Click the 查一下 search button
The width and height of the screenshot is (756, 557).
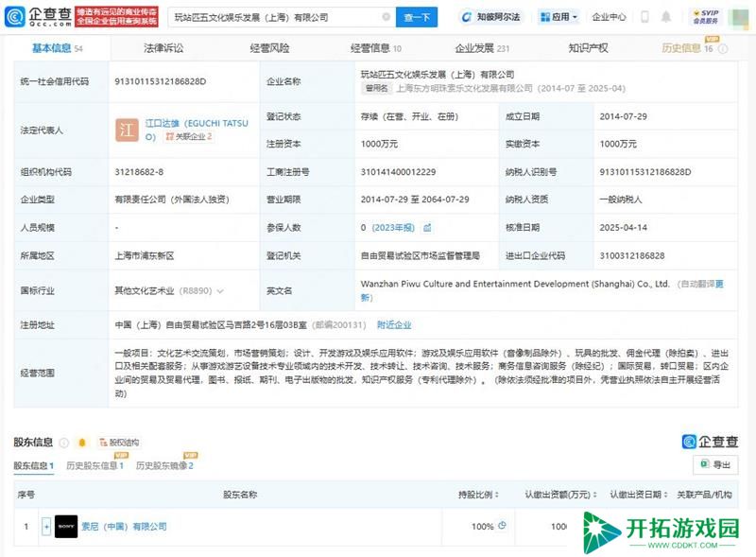(417, 17)
